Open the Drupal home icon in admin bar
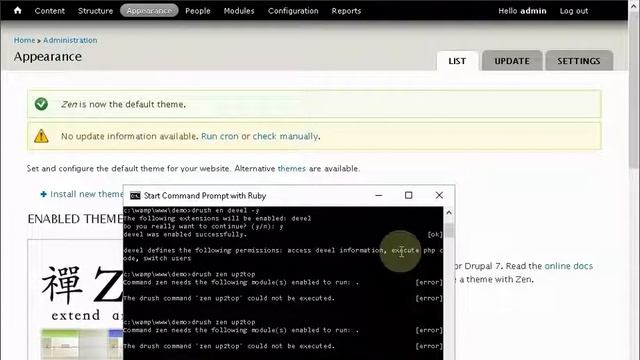This screenshot has width=640, height=360. click(18, 11)
